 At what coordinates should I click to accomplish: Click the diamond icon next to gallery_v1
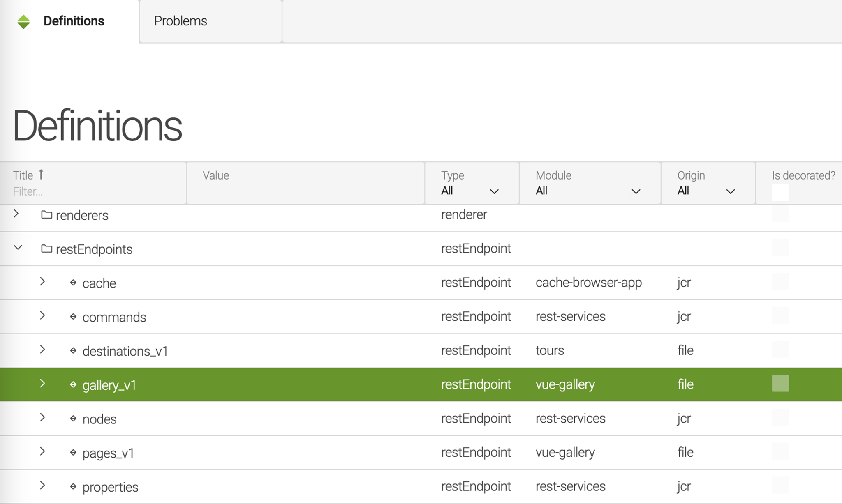coord(73,384)
